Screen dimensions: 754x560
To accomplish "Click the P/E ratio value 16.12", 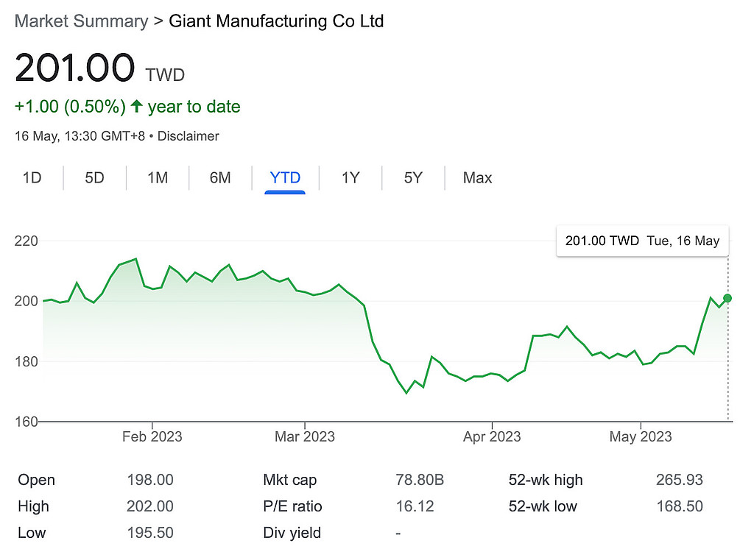I will (415, 506).
